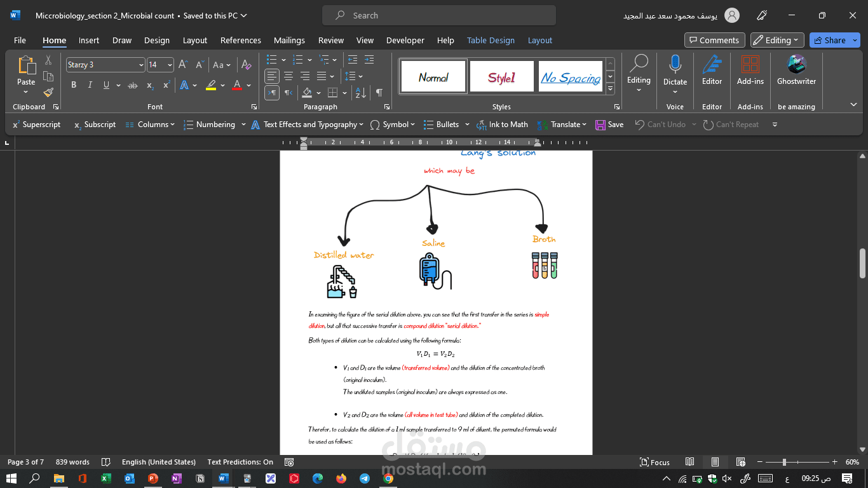
Task: Align paragraph text to the right
Action: click(305, 76)
